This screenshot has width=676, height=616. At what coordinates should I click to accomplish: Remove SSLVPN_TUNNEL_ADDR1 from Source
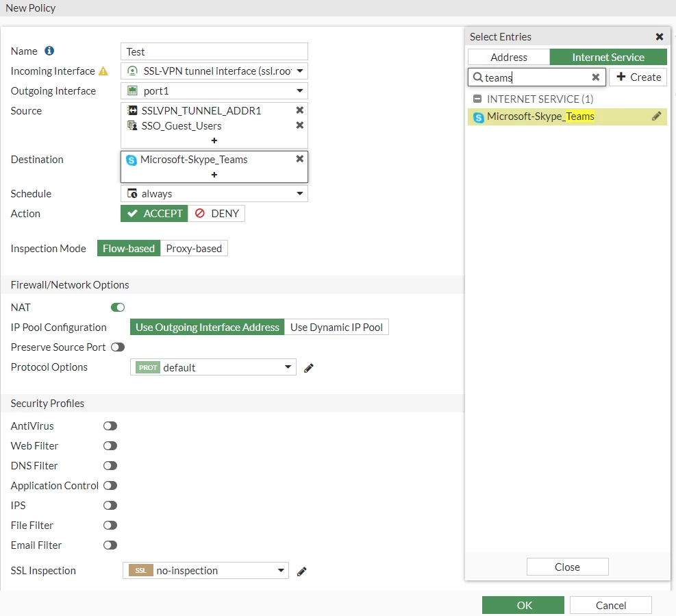[x=299, y=110]
